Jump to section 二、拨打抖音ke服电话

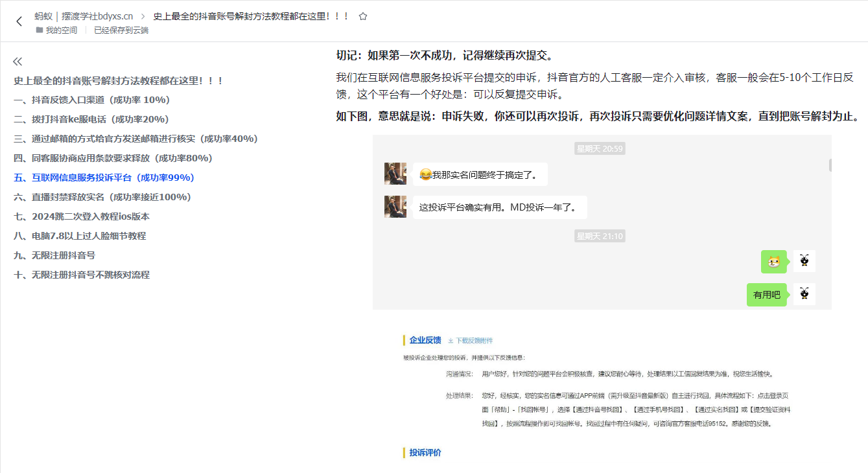point(91,120)
